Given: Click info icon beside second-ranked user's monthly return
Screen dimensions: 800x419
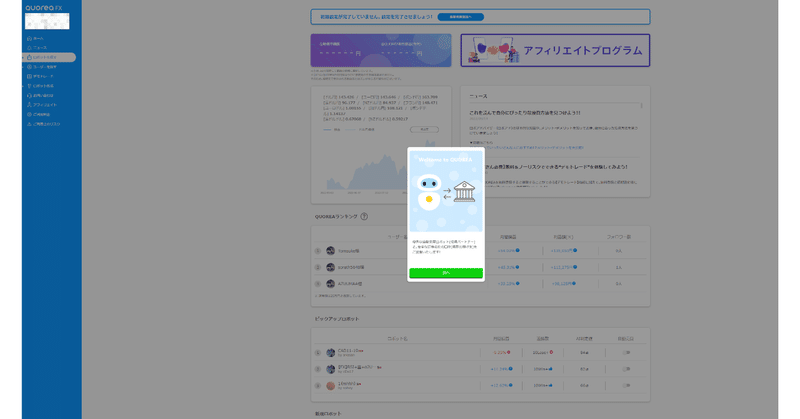Looking at the screenshot, I should [x=517, y=267].
